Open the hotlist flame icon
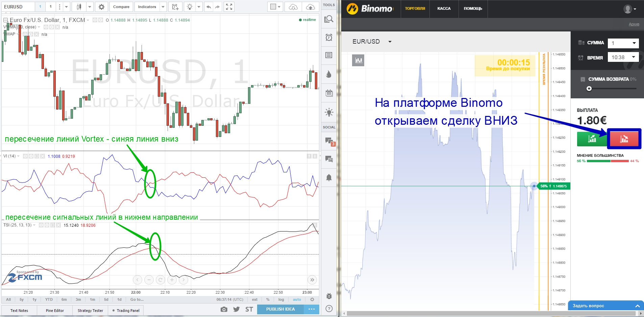The height and width of the screenshot is (317, 644). [329, 74]
